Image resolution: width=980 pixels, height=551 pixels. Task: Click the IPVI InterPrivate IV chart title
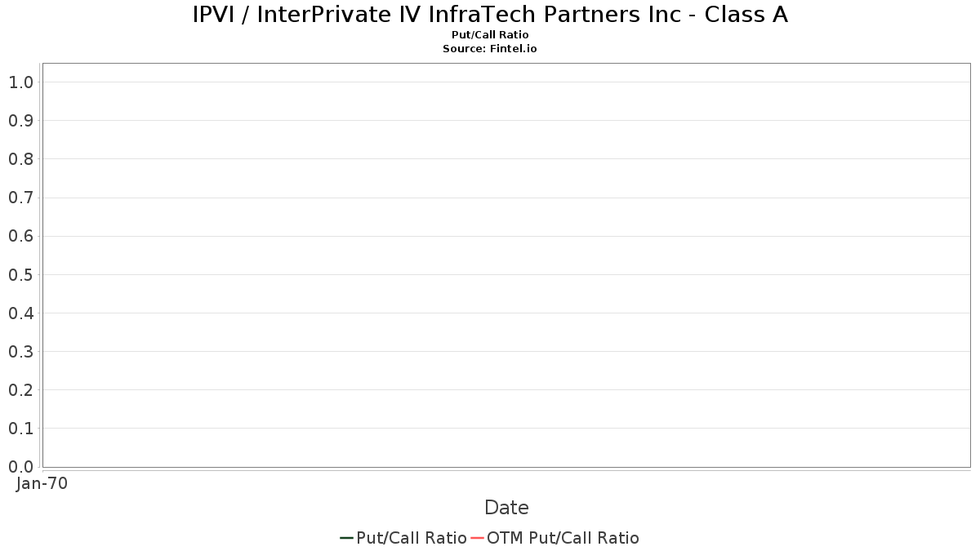[490, 15]
